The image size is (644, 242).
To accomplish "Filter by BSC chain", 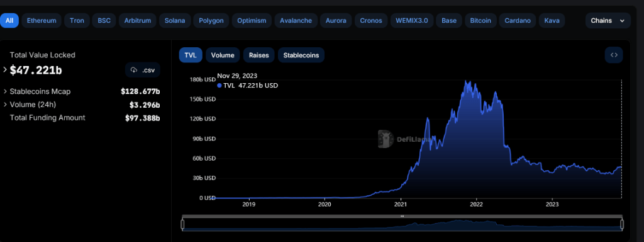I will pos(104,21).
